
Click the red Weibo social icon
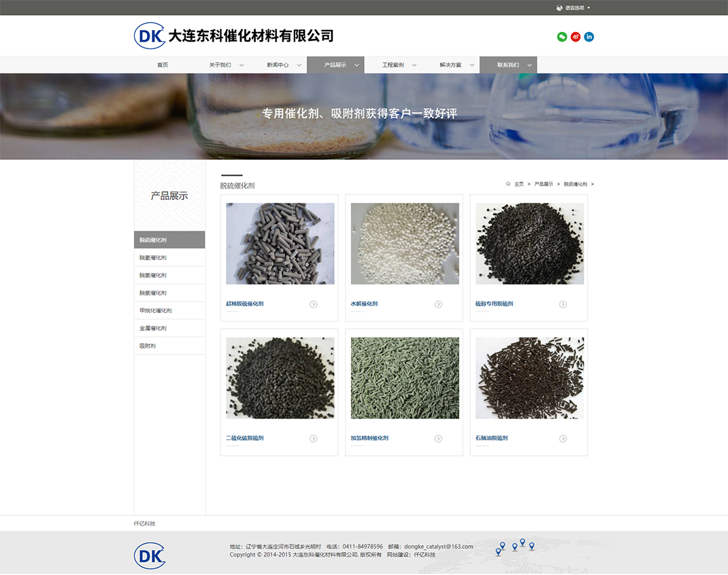click(576, 37)
